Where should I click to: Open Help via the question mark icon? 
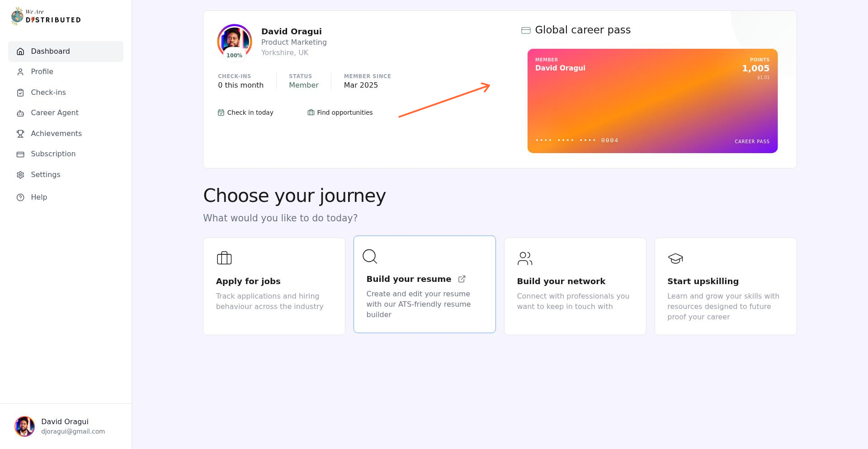pyautogui.click(x=20, y=197)
